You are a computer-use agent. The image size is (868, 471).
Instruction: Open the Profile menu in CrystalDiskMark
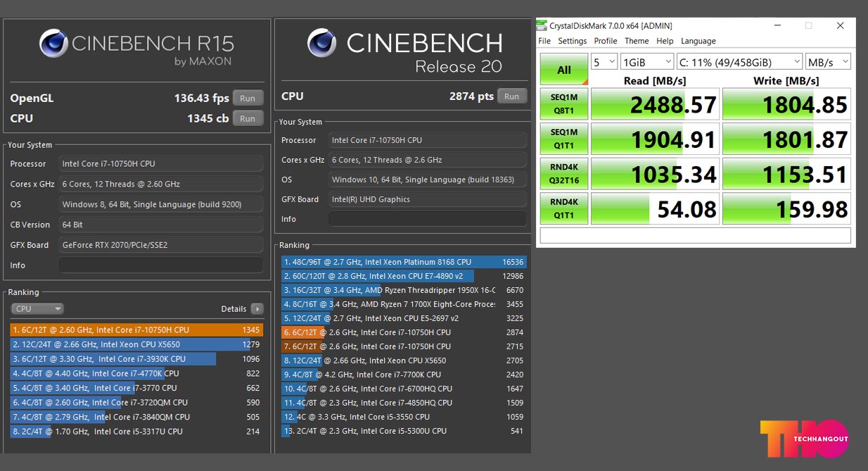(x=606, y=41)
